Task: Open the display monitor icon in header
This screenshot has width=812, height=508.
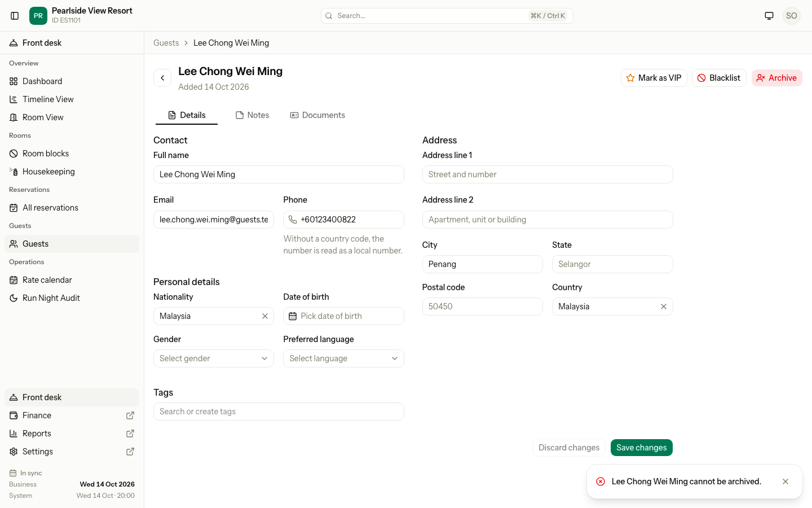Action: [769, 16]
